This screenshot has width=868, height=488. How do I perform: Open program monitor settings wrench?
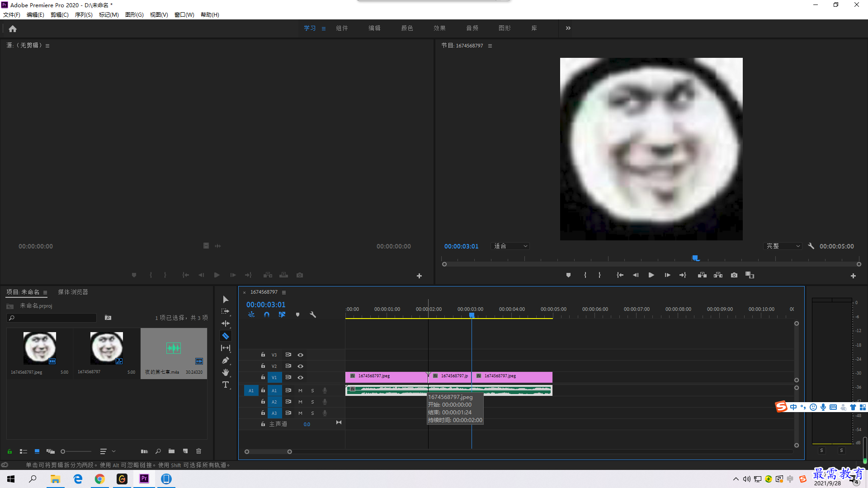pyautogui.click(x=811, y=246)
